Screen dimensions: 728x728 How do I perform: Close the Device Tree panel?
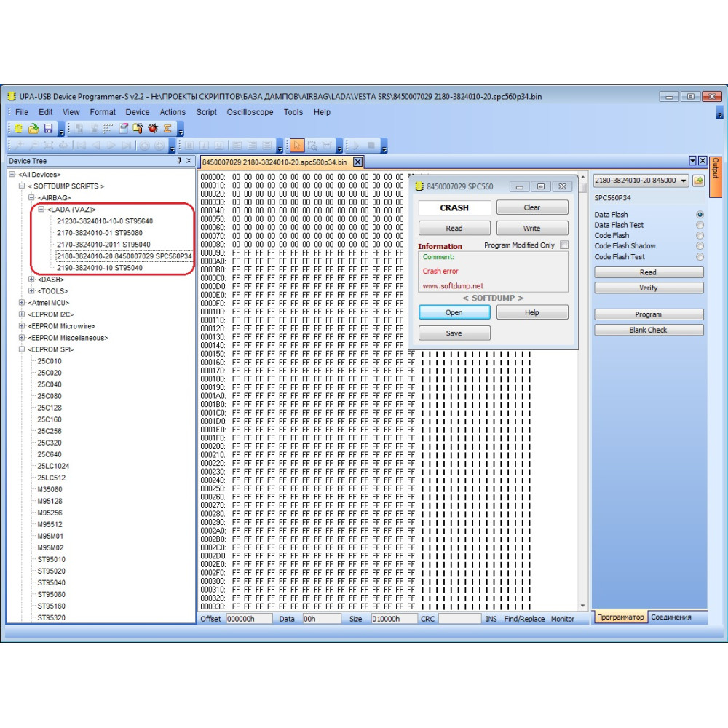tap(189, 161)
